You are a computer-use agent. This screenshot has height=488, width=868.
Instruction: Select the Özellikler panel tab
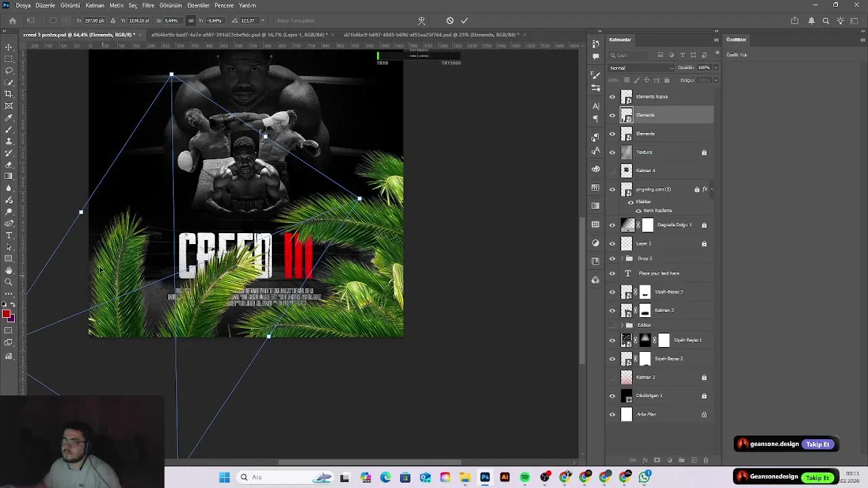(x=736, y=40)
